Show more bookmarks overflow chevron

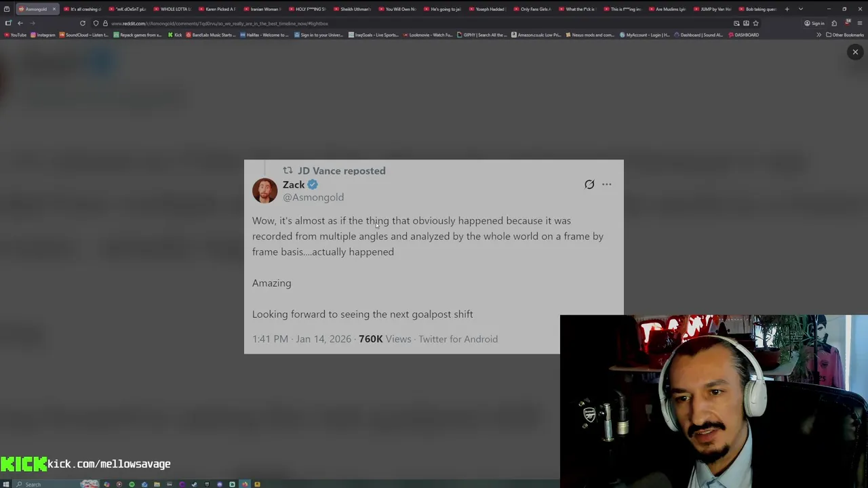pyautogui.click(x=818, y=35)
